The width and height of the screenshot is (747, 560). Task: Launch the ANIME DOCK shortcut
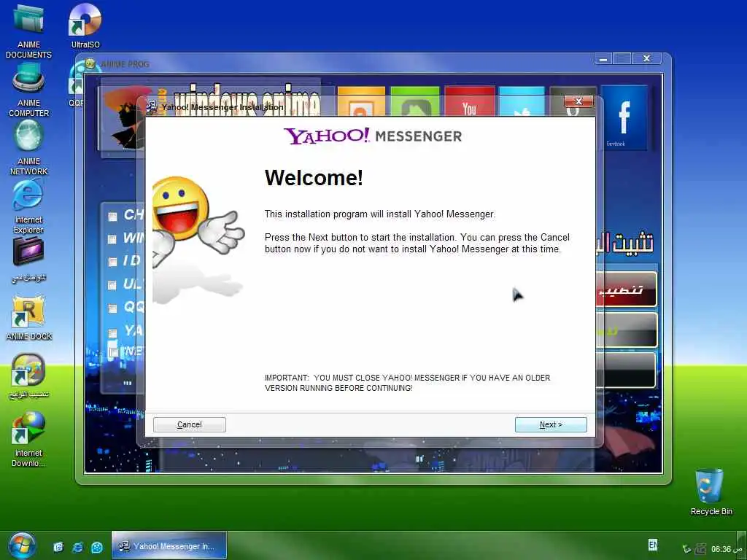[28, 318]
